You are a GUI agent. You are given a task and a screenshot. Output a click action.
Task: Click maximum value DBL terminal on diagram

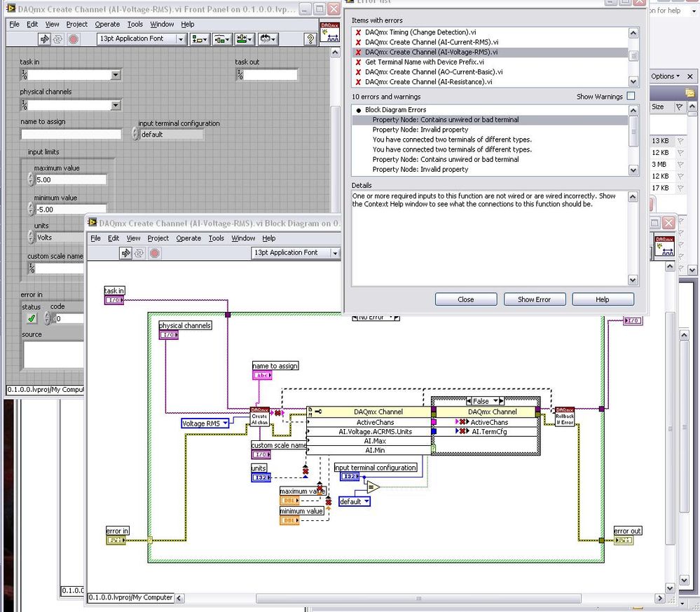tap(289, 501)
